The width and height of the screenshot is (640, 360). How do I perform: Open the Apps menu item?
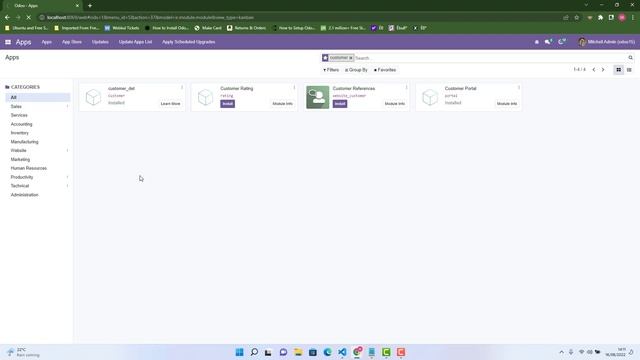(x=47, y=42)
